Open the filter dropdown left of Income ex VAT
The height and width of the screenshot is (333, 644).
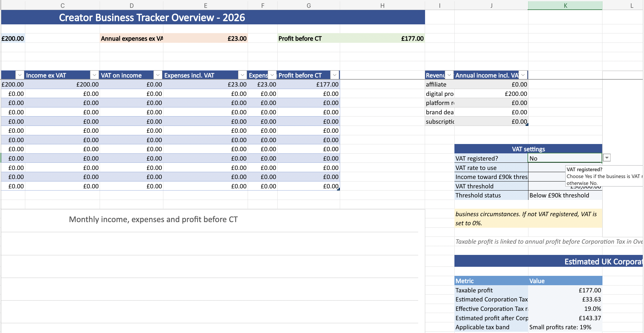20,75
